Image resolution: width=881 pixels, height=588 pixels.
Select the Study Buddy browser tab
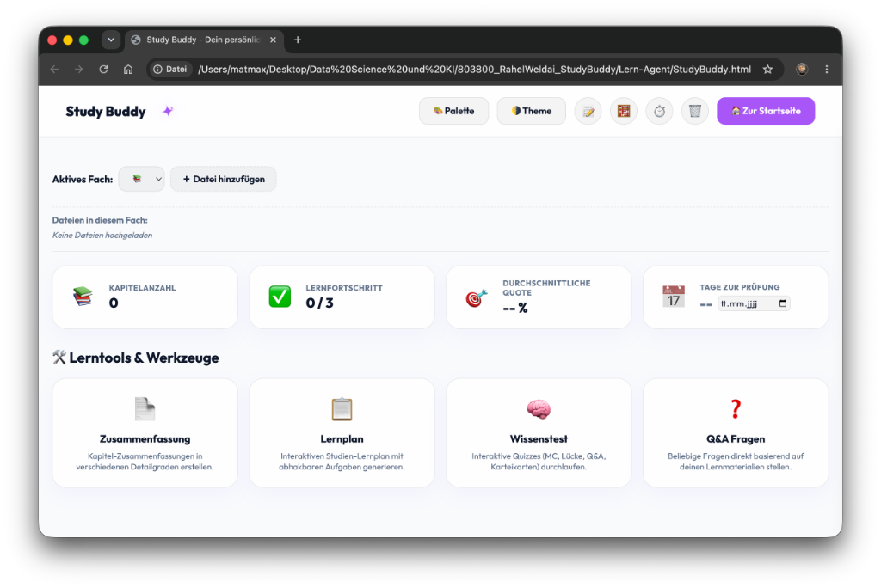pyautogui.click(x=203, y=40)
